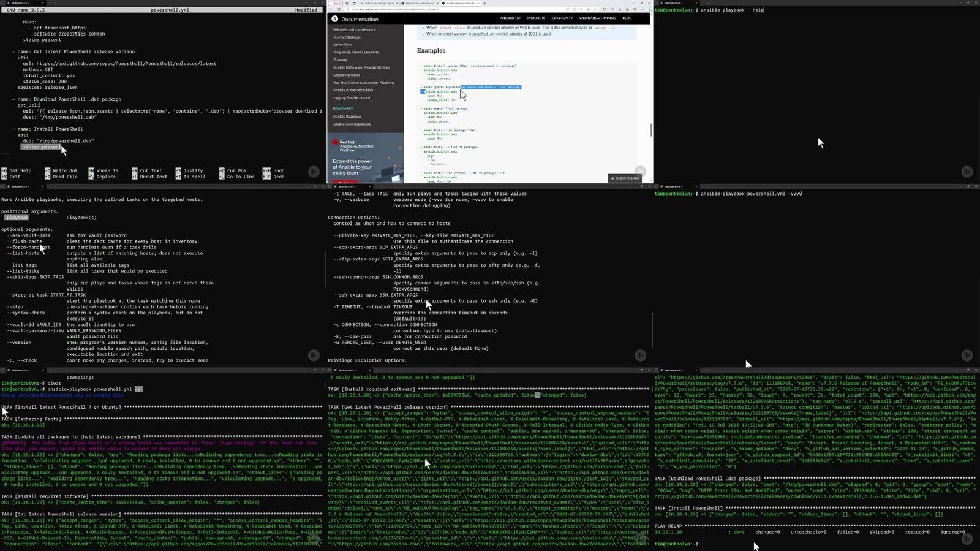
Task: Open the browser sidebar Bing icon
Action: (x=649, y=9)
